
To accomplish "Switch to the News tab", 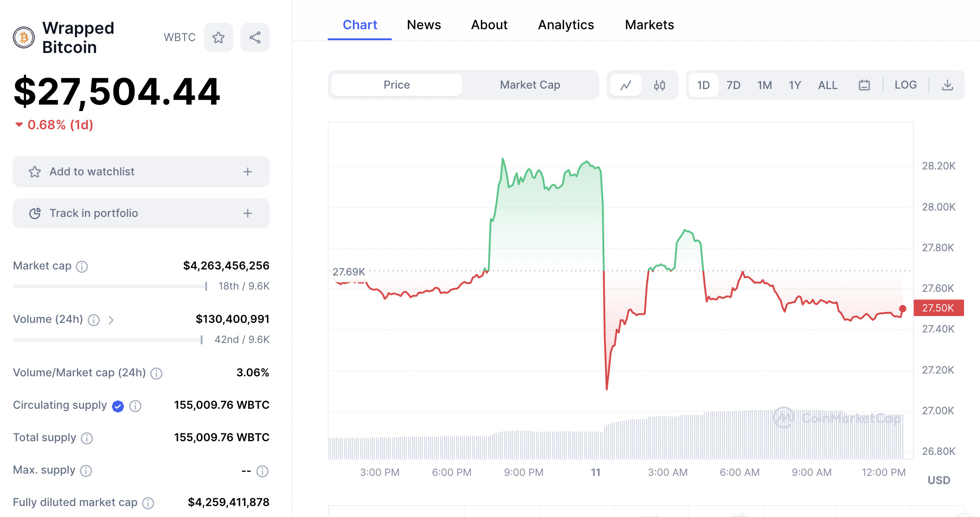I will tap(423, 25).
